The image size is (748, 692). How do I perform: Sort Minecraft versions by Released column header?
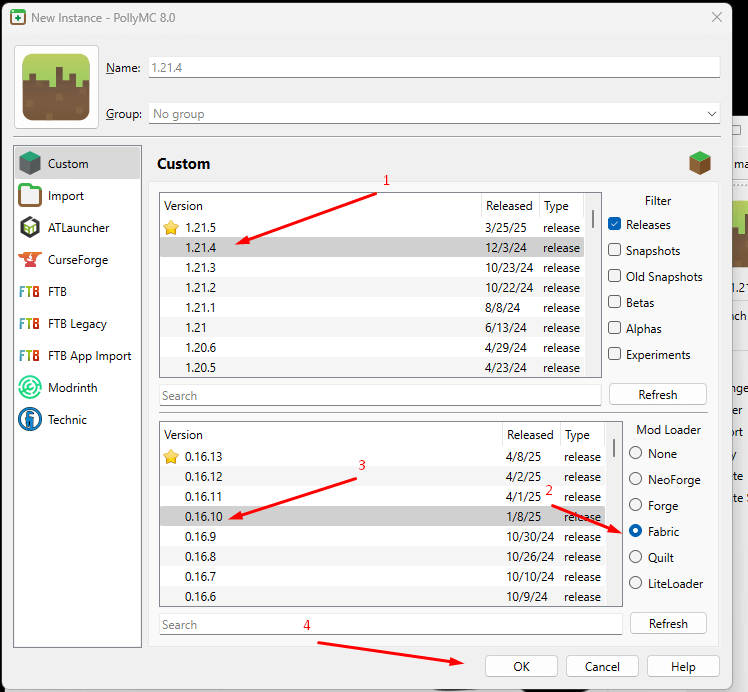point(509,206)
